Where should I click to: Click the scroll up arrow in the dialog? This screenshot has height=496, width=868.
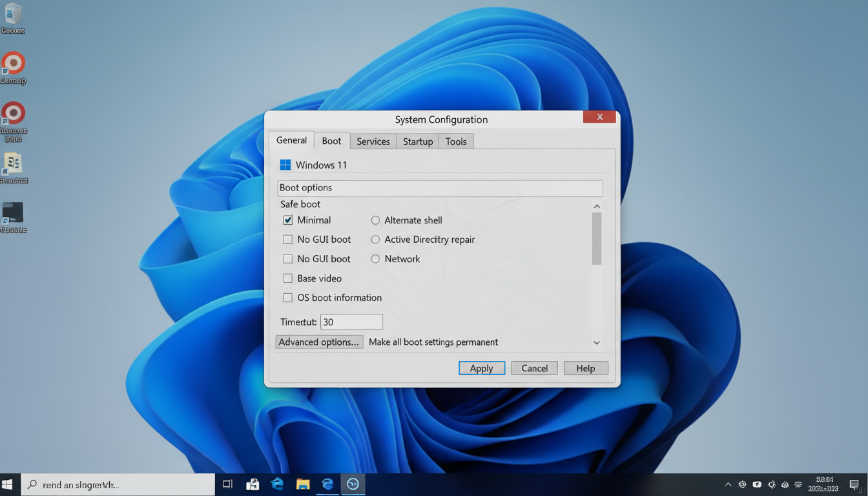(597, 207)
